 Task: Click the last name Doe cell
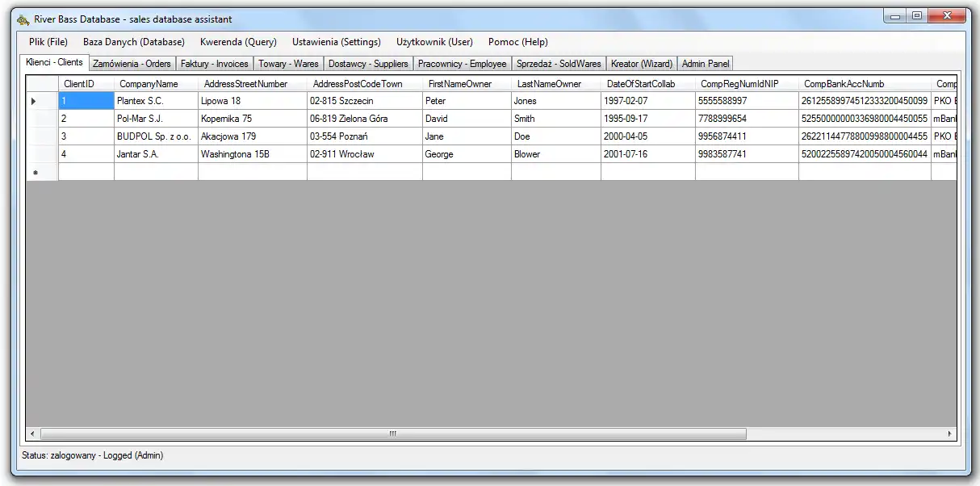[x=556, y=136]
